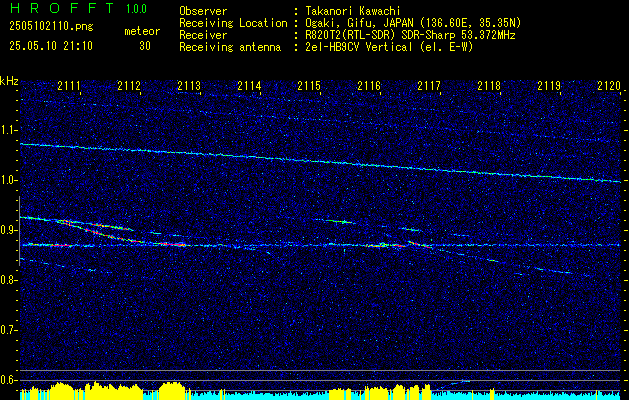This screenshot has width=629, height=400.
Task: Click the kHz axis unit label
Action: (x=9, y=81)
